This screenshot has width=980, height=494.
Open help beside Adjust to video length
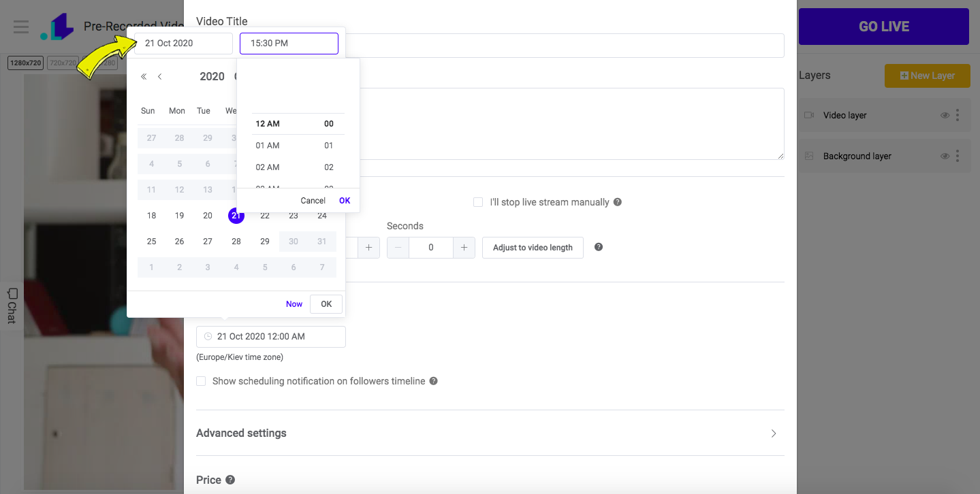pos(599,247)
